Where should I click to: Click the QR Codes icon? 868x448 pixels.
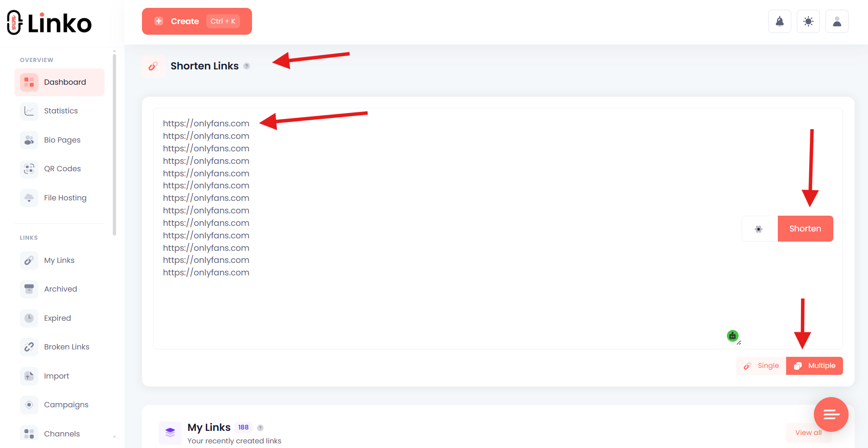click(x=29, y=169)
